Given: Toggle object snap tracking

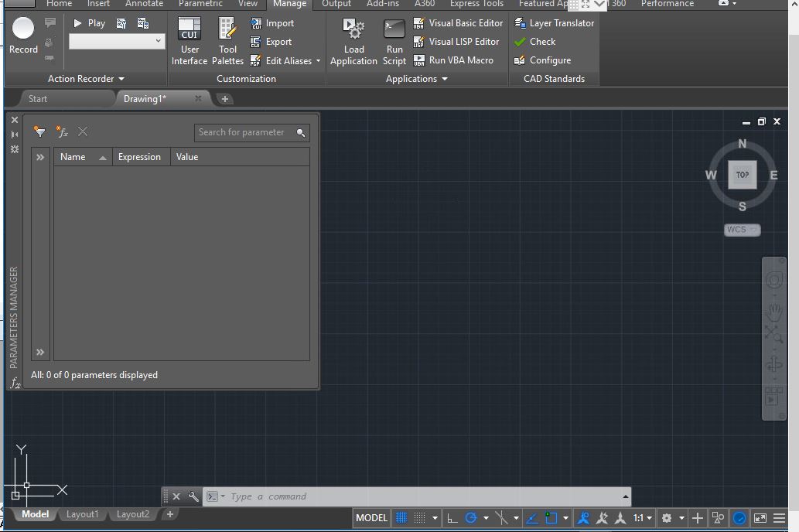Looking at the screenshot, I should point(531,518).
